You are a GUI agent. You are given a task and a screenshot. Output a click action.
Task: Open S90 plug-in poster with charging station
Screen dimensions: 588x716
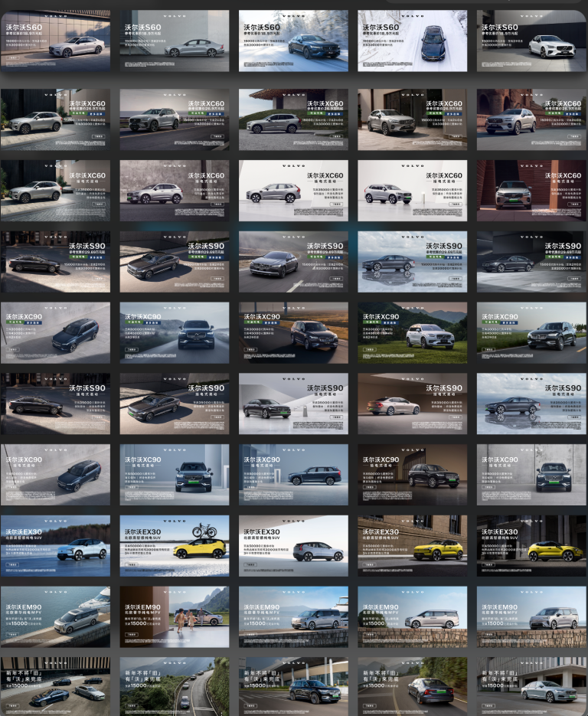click(x=293, y=404)
